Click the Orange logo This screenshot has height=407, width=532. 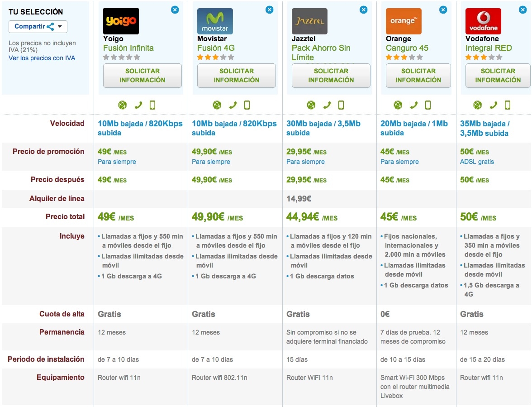[404, 21]
